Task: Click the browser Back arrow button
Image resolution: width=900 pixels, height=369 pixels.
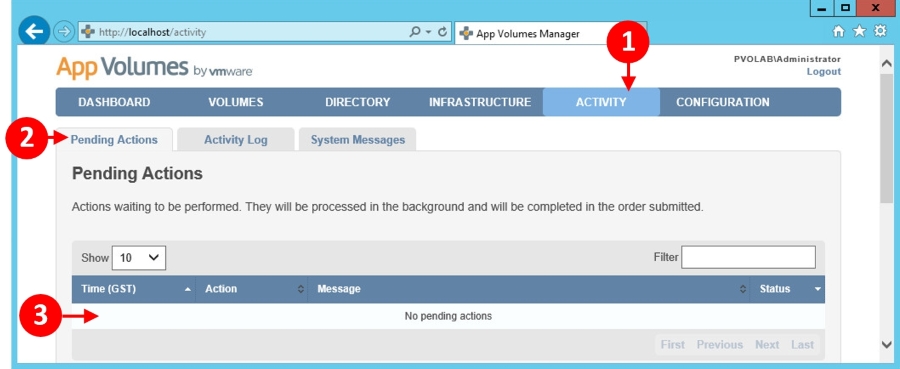Action: [x=34, y=31]
